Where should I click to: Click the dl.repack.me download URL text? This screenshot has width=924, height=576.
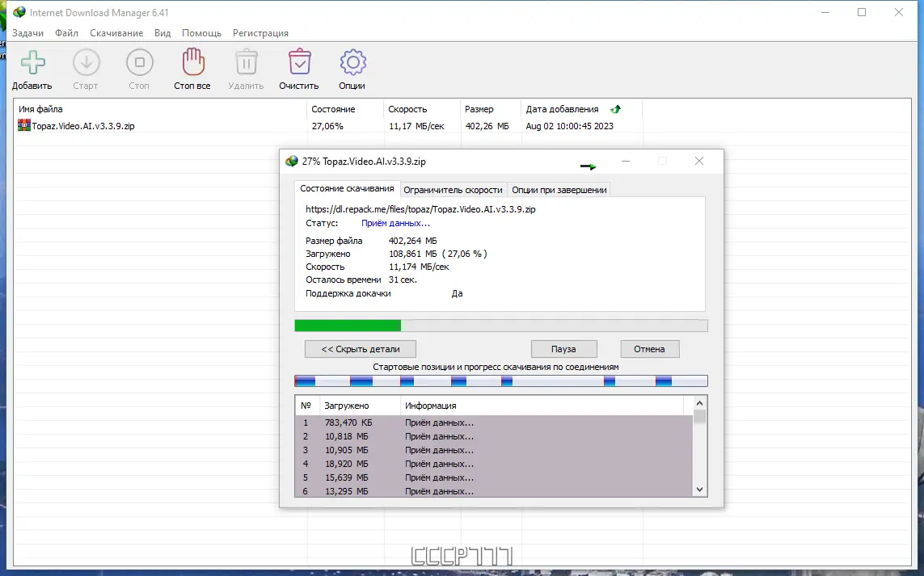point(420,209)
